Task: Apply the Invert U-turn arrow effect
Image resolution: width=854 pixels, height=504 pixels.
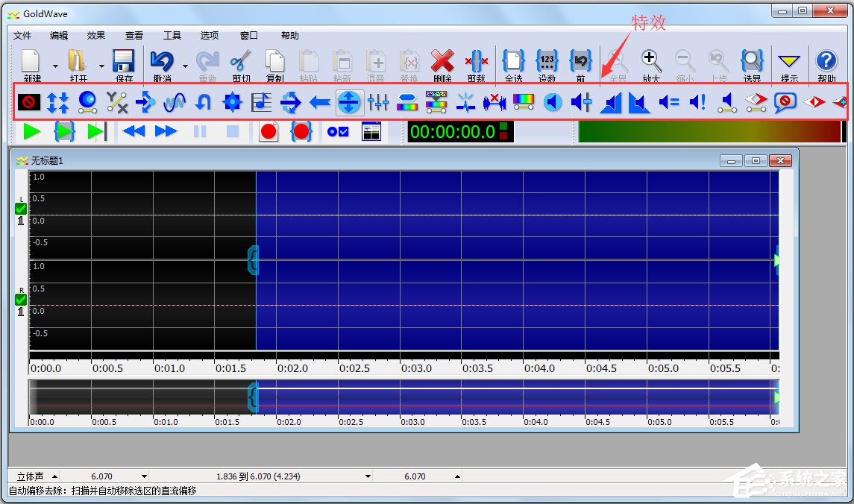Action: [x=203, y=102]
